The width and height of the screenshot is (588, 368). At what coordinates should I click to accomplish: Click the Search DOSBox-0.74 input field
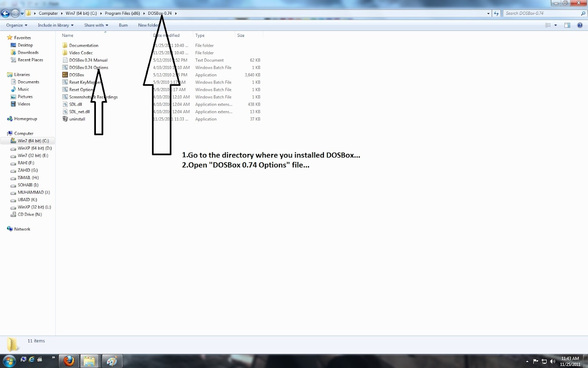pos(542,13)
